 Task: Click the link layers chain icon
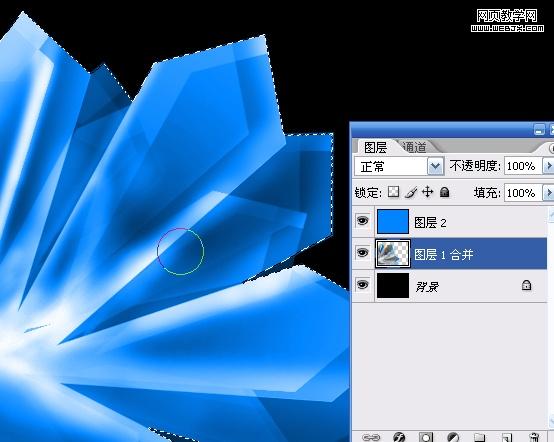click(371, 438)
